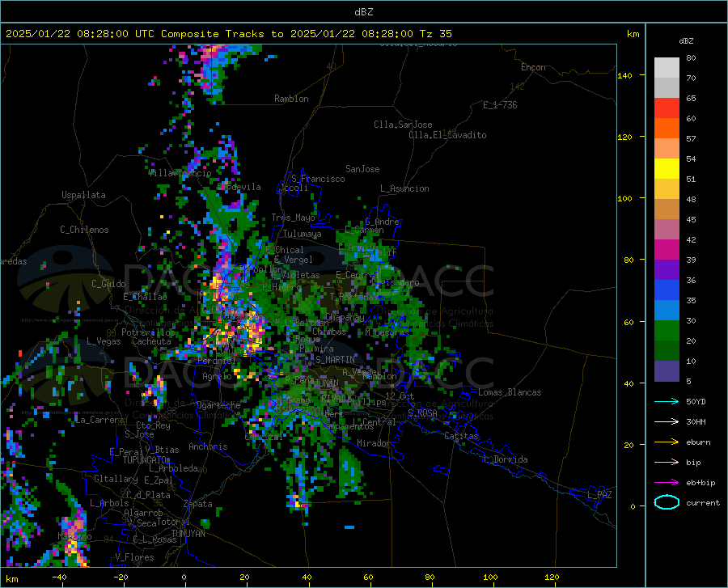The height and width of the screenshot is (588, 728).
Task: Select the 'Tres_Mayo' map label
Action: (293, 218)
